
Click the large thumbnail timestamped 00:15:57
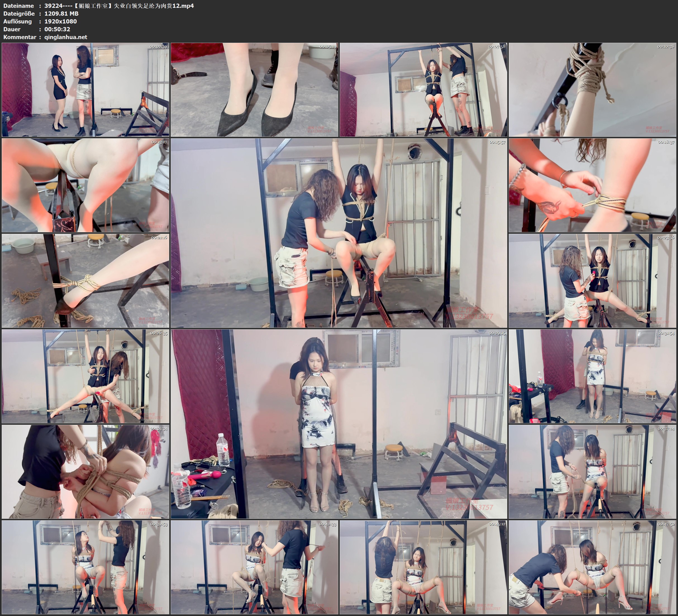point(339,233)
